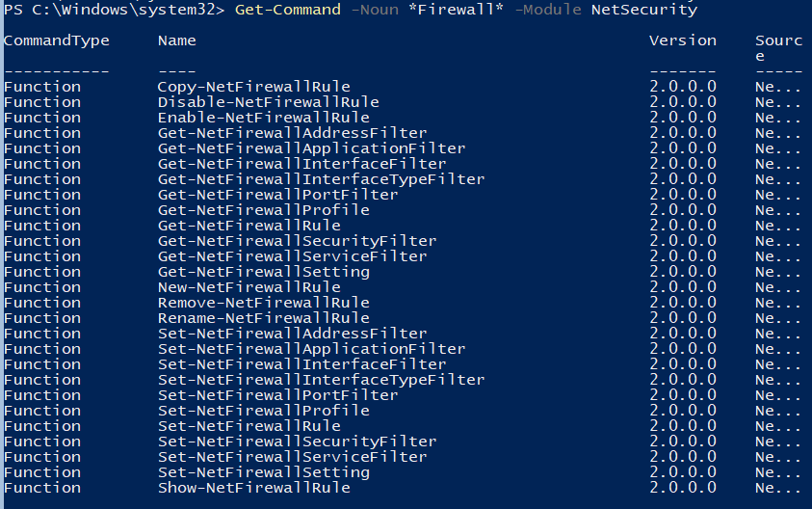Image resolution: width=812 pixels, height=509 pixels.
Task: Click the Copy-NetFirewallRule command name
Action: [x=253, y=87]
